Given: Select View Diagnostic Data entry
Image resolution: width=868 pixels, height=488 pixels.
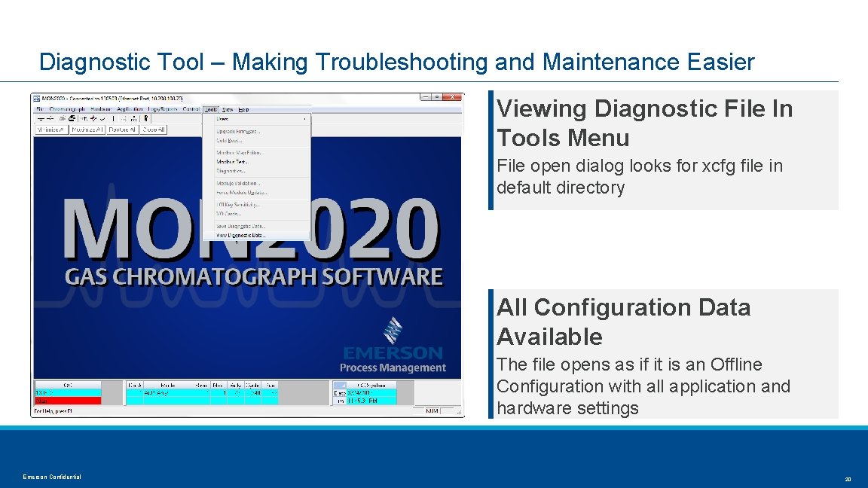Looking at the screenshot, I should (x=256, y=235).
